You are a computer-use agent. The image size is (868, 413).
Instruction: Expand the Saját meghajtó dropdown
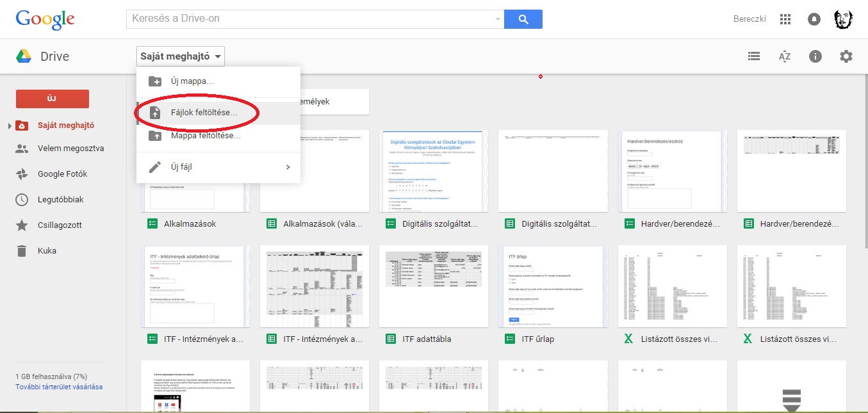(181, 56)
